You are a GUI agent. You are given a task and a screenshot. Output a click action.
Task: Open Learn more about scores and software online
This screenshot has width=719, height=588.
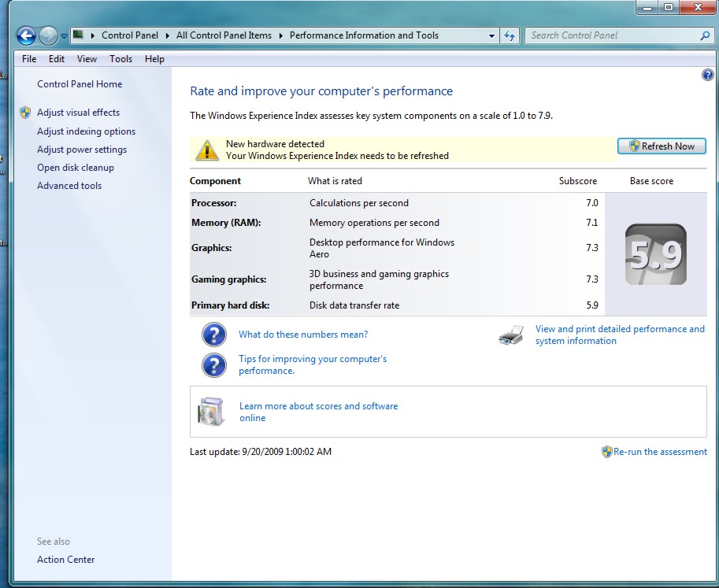tap(319, 412)
